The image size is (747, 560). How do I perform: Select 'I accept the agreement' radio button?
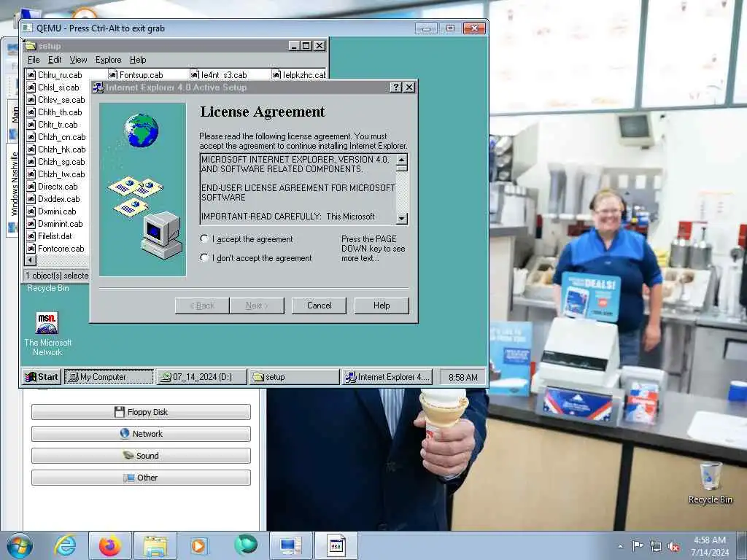point(204,238)
